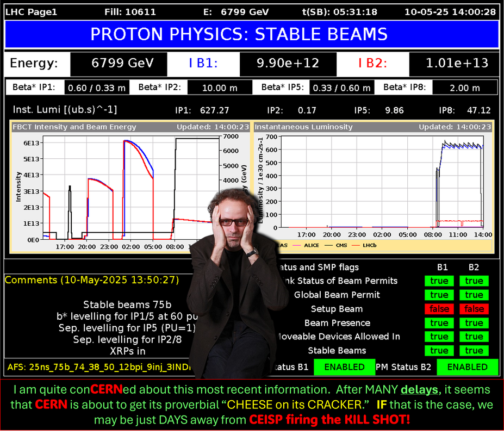The width and height of the screenshot is (504, 435).
Task: Click the t(SB): 05:31:18 timer
Action: [x=340, y=12]
